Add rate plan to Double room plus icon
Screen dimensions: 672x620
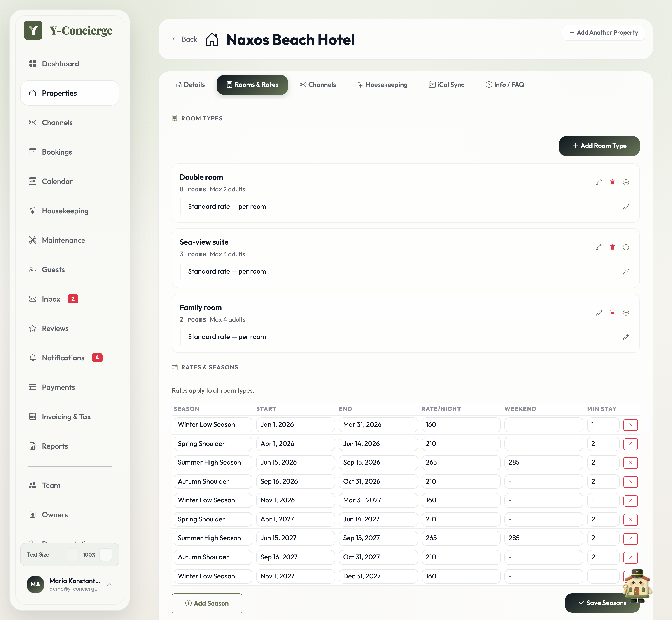pyautogui.click(x=626, y=182)
